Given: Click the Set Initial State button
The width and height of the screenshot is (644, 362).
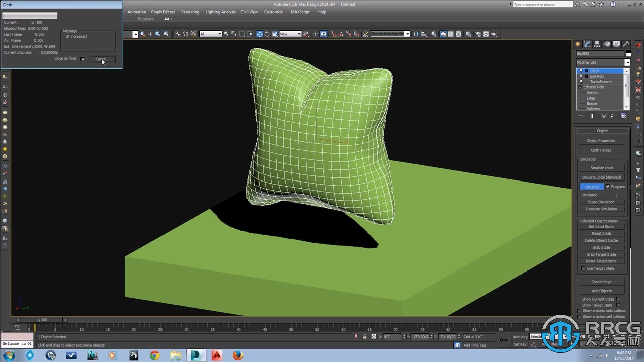Looking at the screenshot, I should [601, 227].
